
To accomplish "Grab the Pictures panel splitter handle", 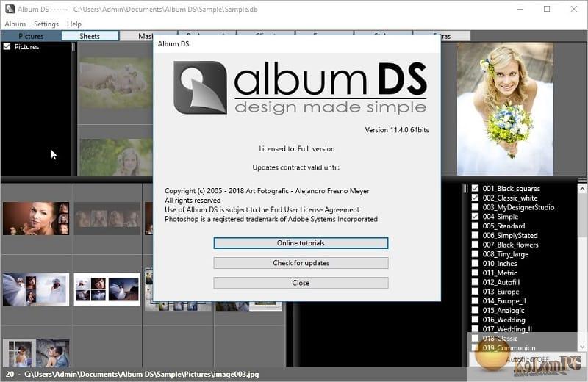I will pos(74,46).
